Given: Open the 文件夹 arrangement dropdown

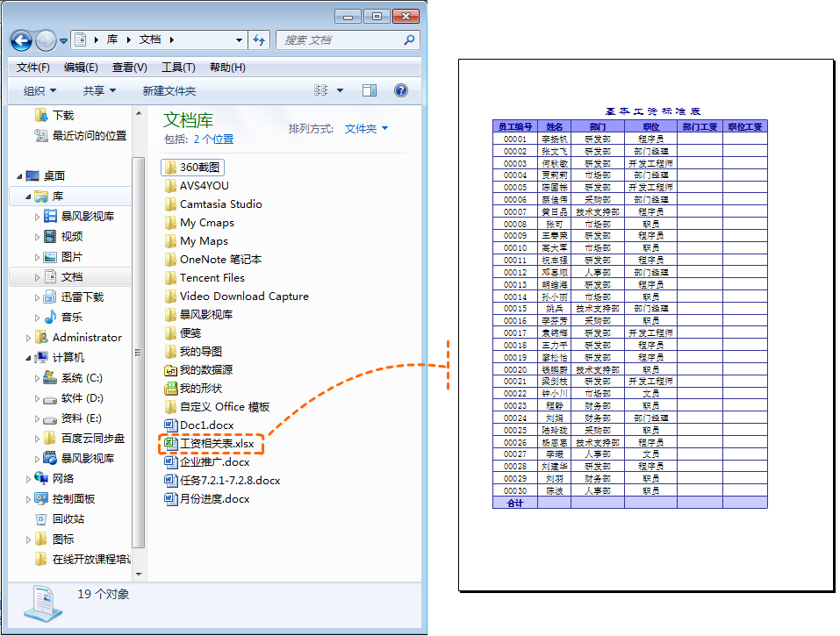Looking at the screenshot, I should click(x=366, y=128).
